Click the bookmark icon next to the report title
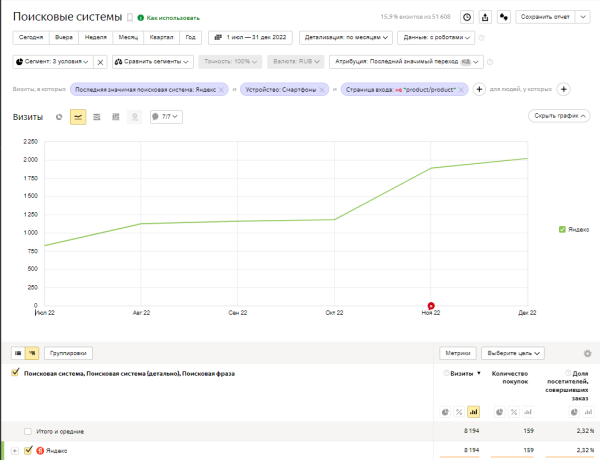 [129, 17]
